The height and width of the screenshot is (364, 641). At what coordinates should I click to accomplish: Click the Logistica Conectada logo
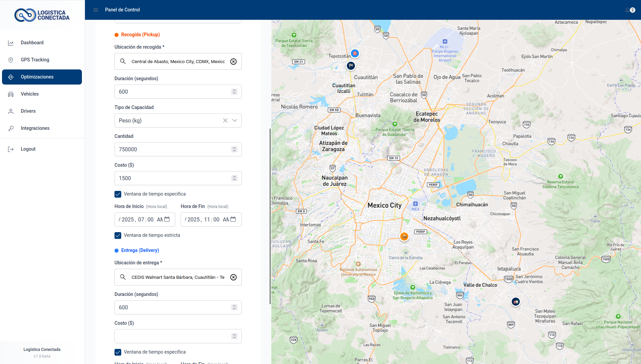(x=42, y=15)
